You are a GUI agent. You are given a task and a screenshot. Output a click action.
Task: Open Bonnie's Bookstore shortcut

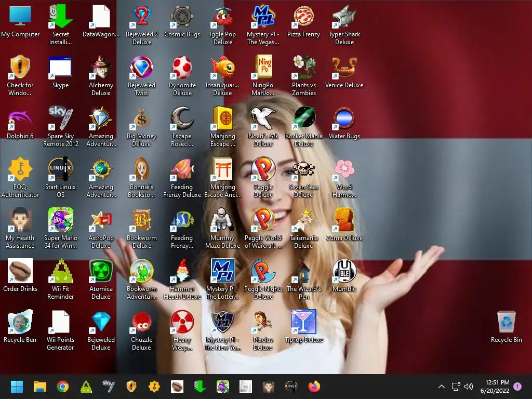(x=141, y=169)
